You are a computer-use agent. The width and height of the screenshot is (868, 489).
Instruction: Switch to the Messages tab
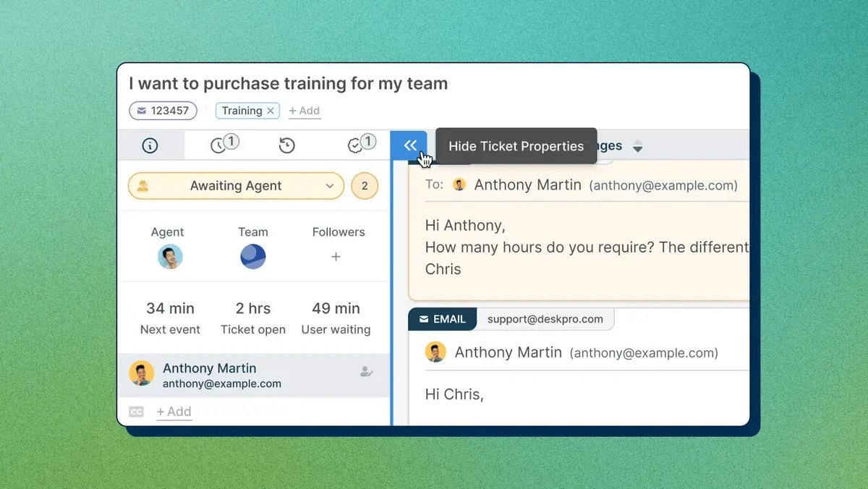click(x=608, y=145)
